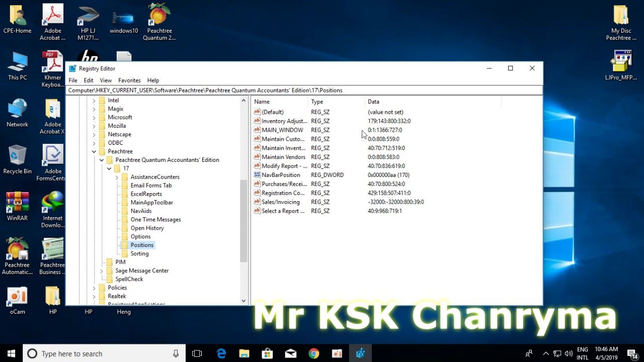
Task: Sort values by the Data column
Action: [433, 102]
